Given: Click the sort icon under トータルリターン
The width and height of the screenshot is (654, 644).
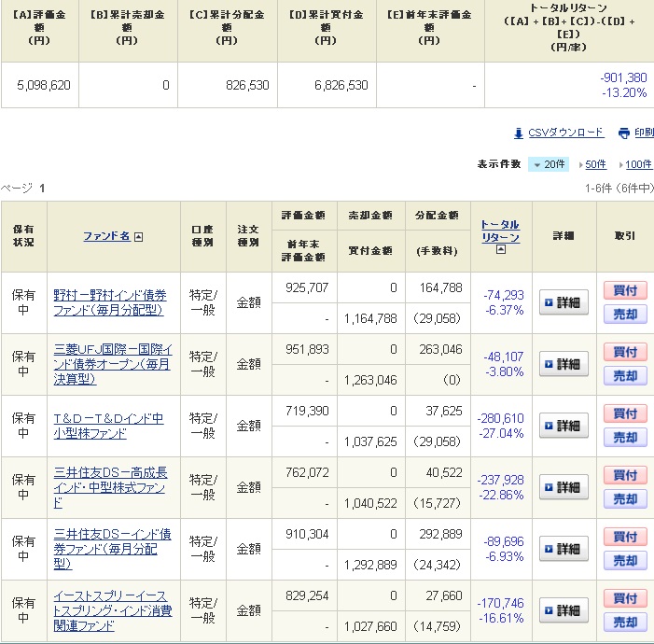Looking at the screenshot, I should coord(501,250).
